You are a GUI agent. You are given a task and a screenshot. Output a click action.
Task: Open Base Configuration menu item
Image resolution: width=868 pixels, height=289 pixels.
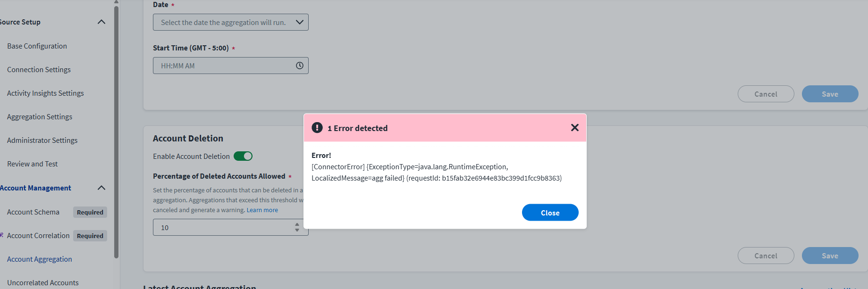(37, 46)
